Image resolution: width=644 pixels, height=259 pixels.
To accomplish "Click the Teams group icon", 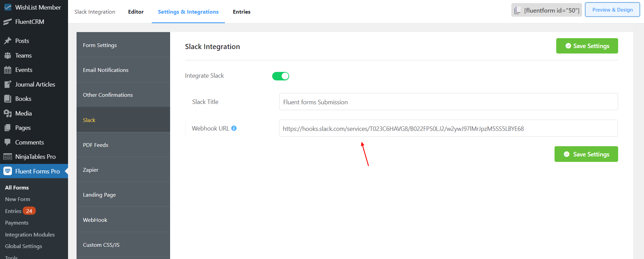I will [x=7, y=56].
